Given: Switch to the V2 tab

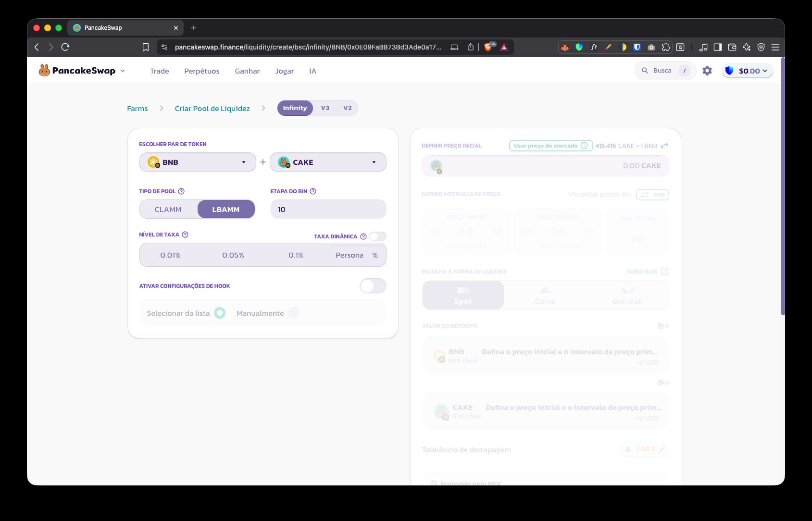Looking at the screenshot, I should pyautogui.click(x=347, y=108).
